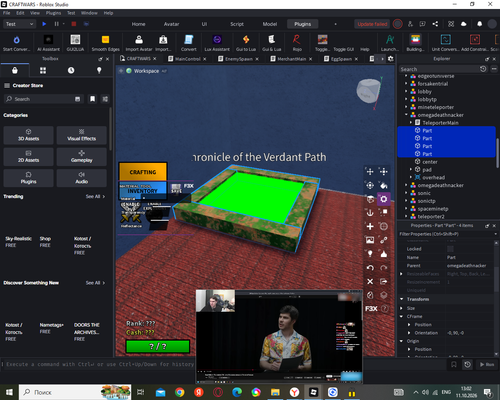The width and height of the screenshot is (500, 400).
Task: Select the F3X New Part plus tool
Action: [x=370, y=227]
